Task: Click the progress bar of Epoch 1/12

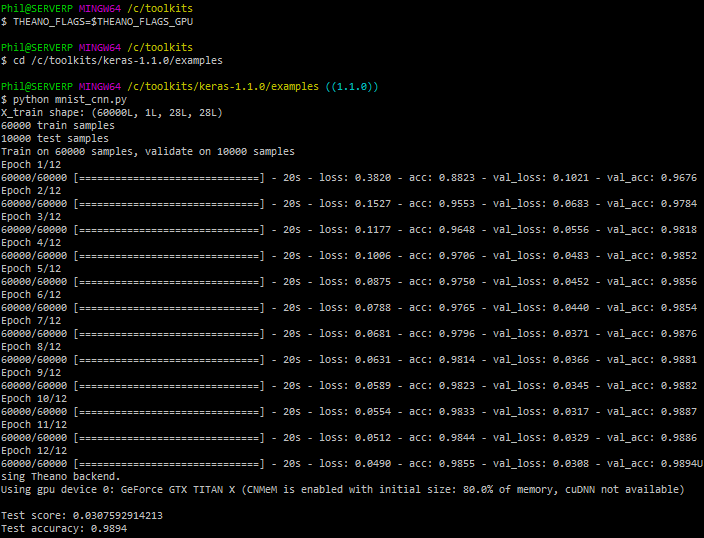Action: (x=169, y=178)
